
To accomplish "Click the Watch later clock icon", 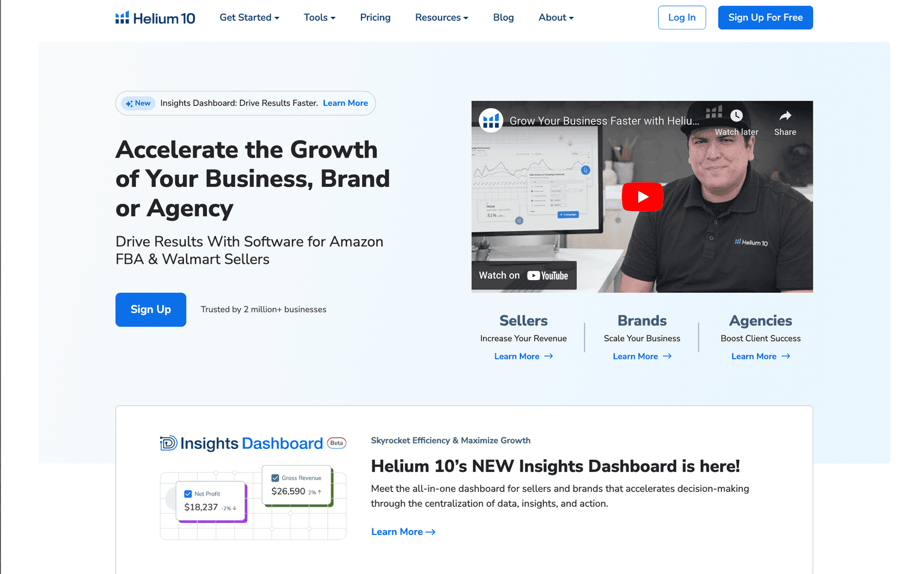I will (x=736, y=115).
